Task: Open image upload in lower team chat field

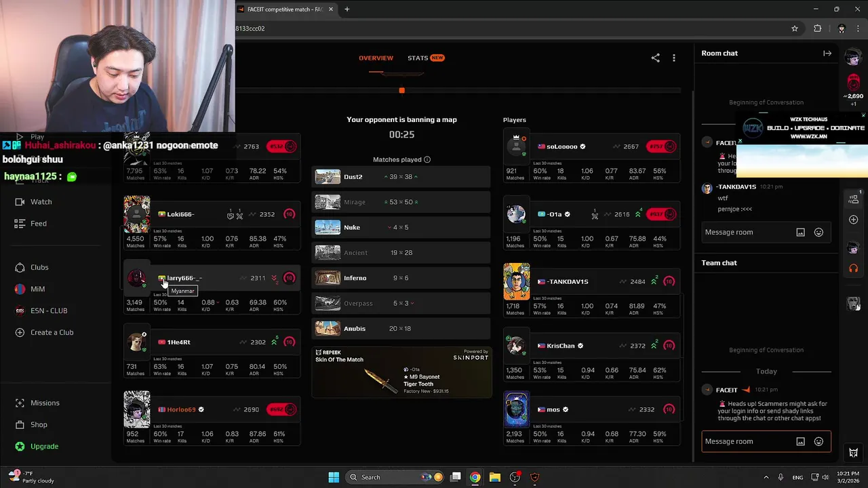Action: point(800,442)
